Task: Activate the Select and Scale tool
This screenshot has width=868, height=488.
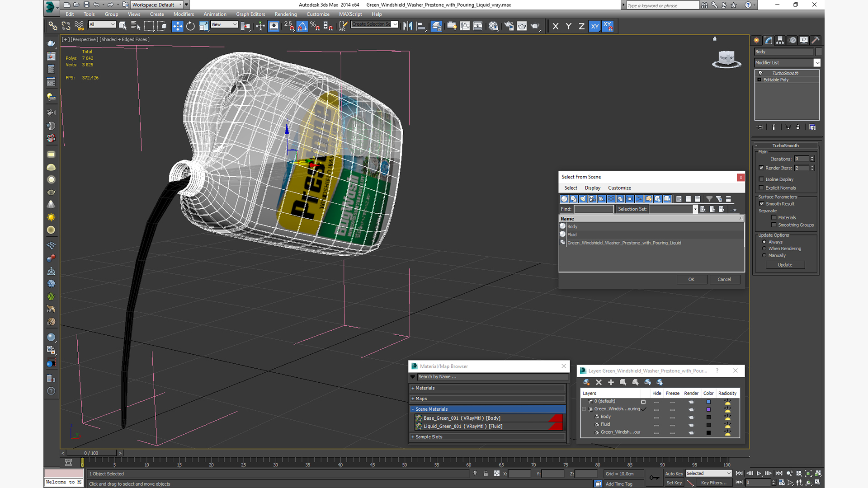Action: click(x=203, y=26)
